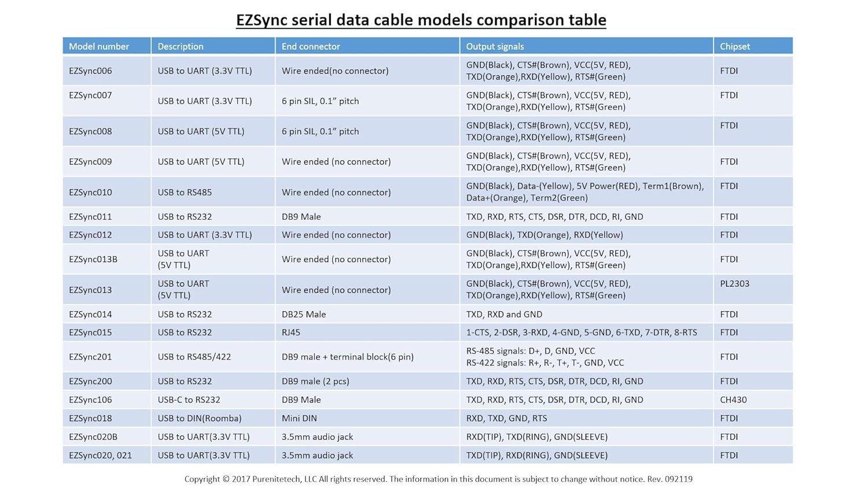Select the Mini DIN connector cell
The height and width of the screenshot is (488, 868).
point(299,418)
